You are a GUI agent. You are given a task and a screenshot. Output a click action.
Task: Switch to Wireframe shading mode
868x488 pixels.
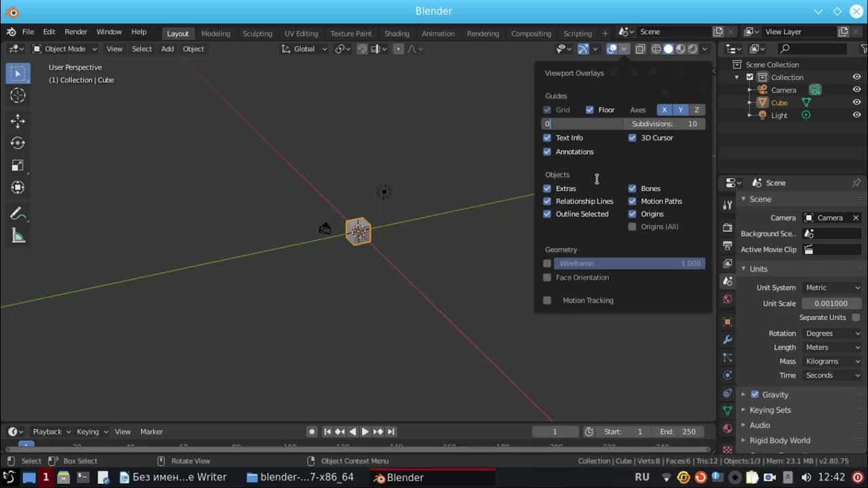pos(656,49)
